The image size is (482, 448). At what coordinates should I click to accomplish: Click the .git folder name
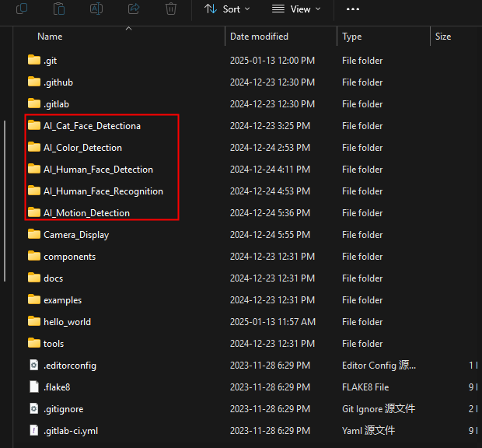coord(51,61)
